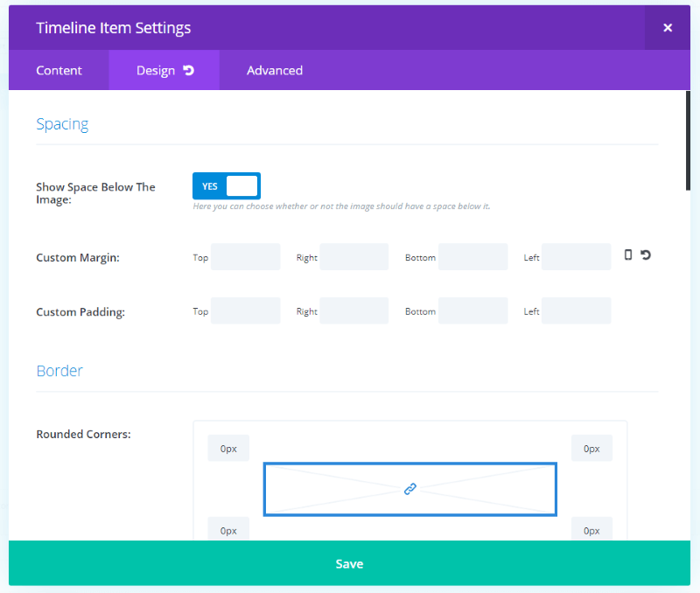Click the settings panel vertical scrollbar
This screenshot has height=593, width=700.
688,141
